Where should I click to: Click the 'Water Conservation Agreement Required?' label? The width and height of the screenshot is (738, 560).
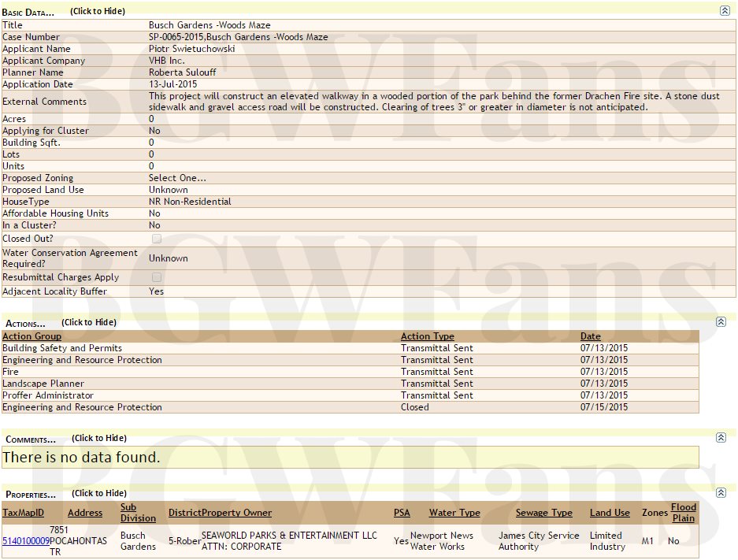point(69,258)
